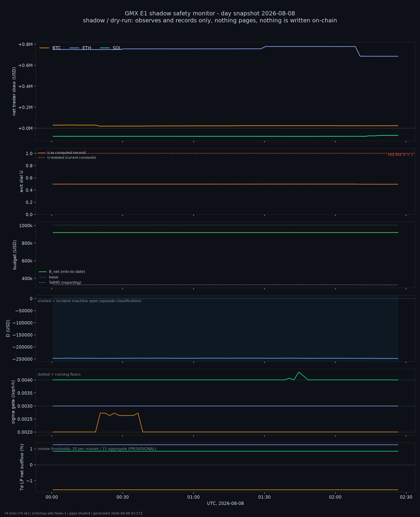This screenshot has width=420, height=517.
Task: Click the '0.0040' sigma gate tick
Action: click(25, 380)
